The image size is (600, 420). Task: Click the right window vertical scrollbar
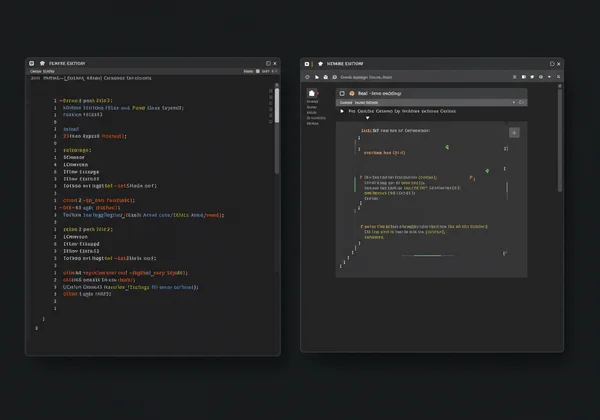coord(559,138)
